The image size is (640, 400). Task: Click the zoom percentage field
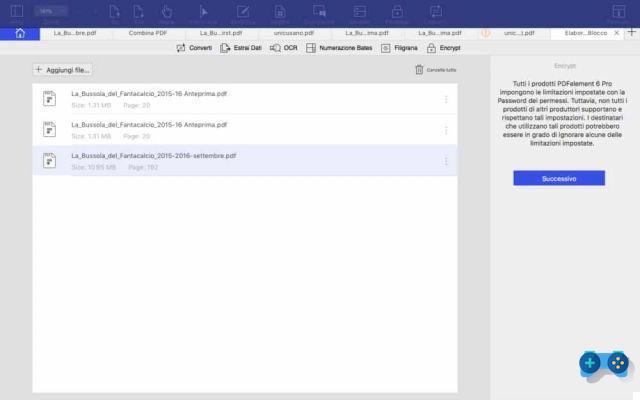point(50,11)
